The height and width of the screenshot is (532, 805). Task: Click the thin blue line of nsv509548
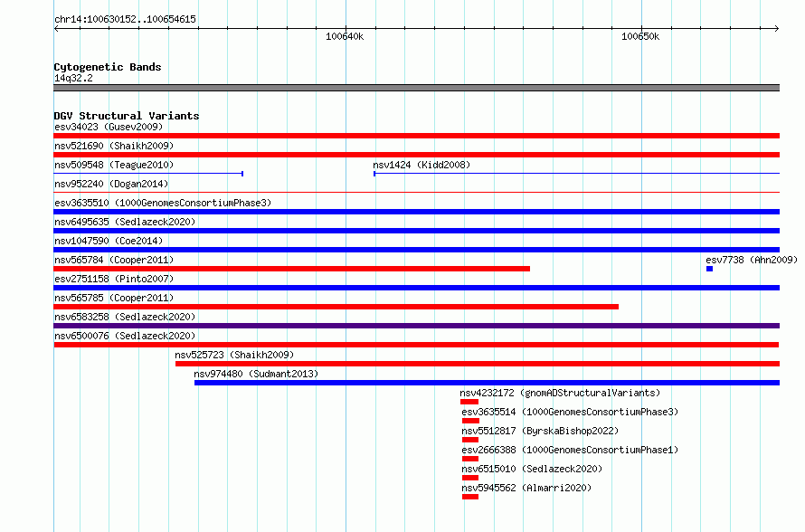(x=148, y=174)
